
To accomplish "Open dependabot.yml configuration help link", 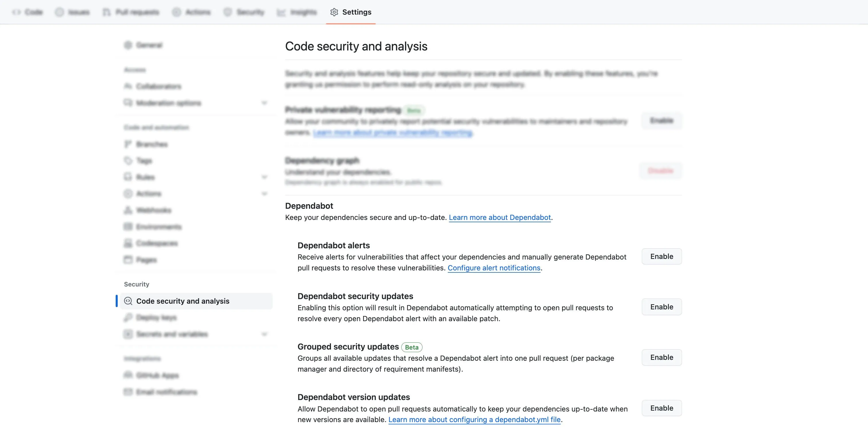I will tap(474, 420).
